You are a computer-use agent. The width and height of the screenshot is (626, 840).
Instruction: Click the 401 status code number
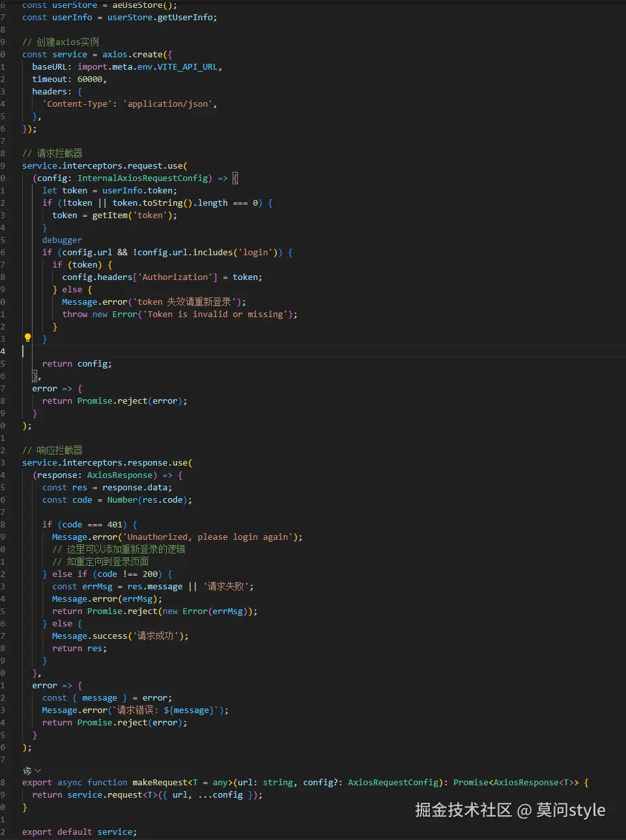pos(115,525)
